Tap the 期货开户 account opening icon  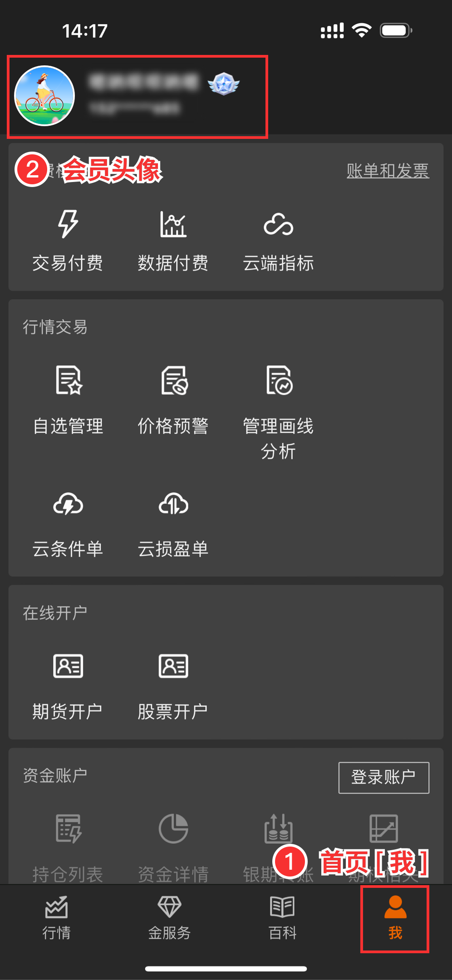coord(68,666)
